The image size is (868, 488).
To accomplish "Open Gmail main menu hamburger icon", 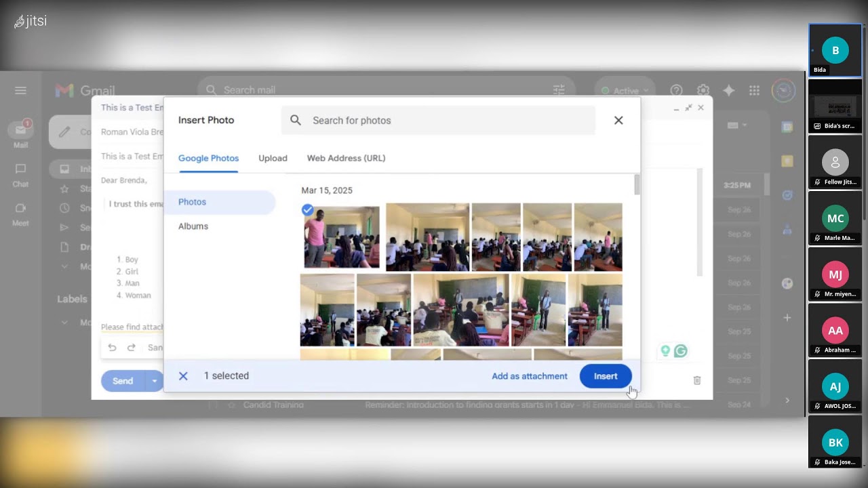I will pyautogui.click(x=20, y=90).
